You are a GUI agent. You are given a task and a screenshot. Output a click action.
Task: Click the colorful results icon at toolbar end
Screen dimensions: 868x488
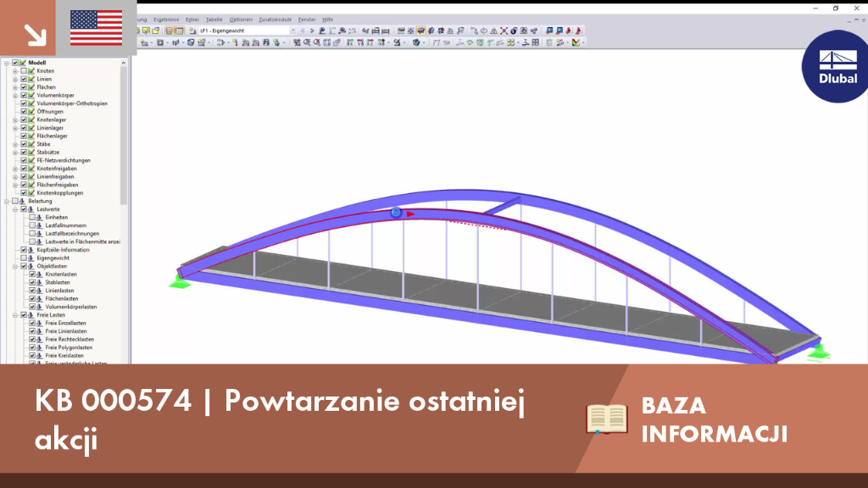pyautogui.click(x=576, y=42)
